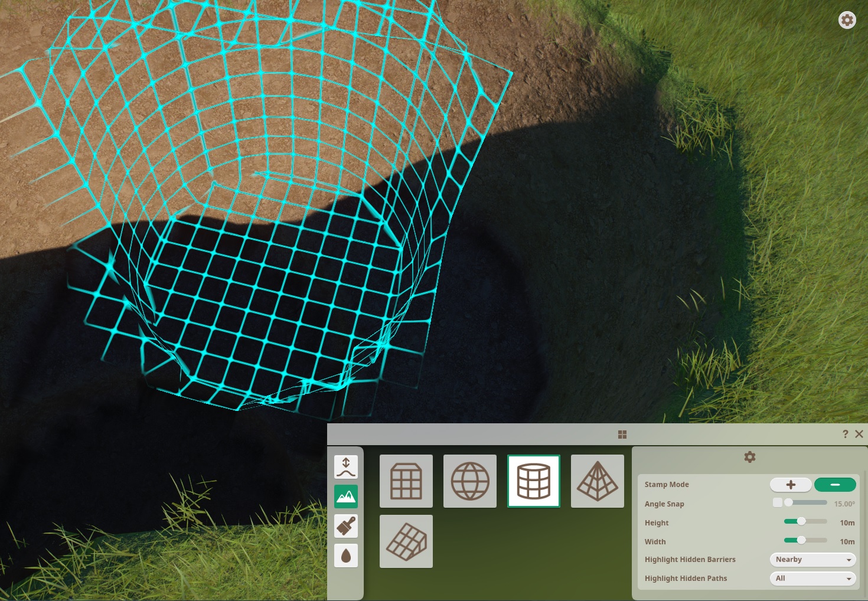Click the Width 10m value
Image resolution: width=868 pixels, height=601 pixels.
click(x=847, y=541)
